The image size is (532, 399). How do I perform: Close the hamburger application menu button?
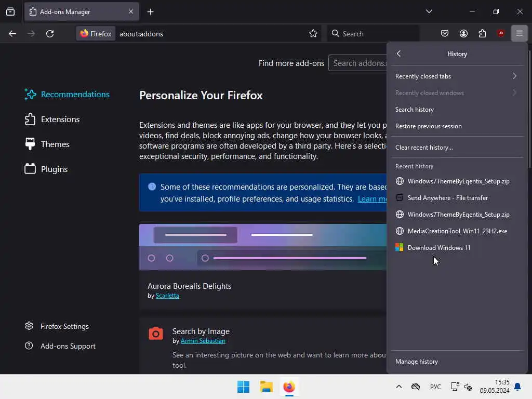point(519,33)
